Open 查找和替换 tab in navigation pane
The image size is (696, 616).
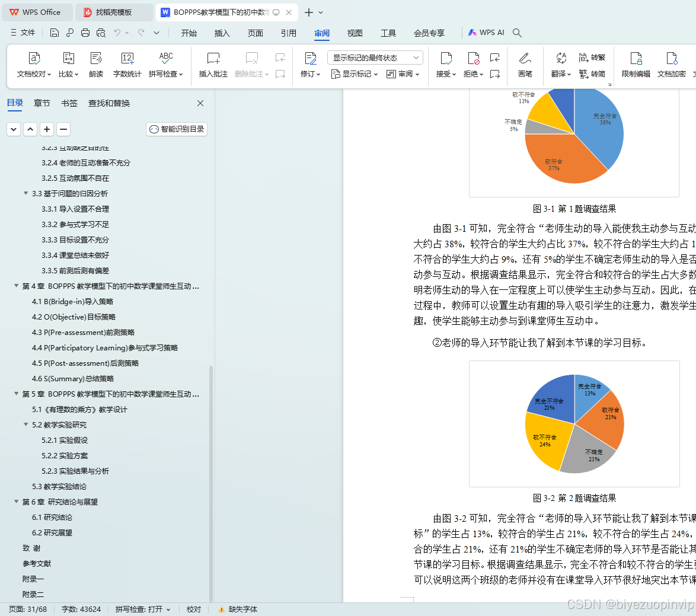109,103
